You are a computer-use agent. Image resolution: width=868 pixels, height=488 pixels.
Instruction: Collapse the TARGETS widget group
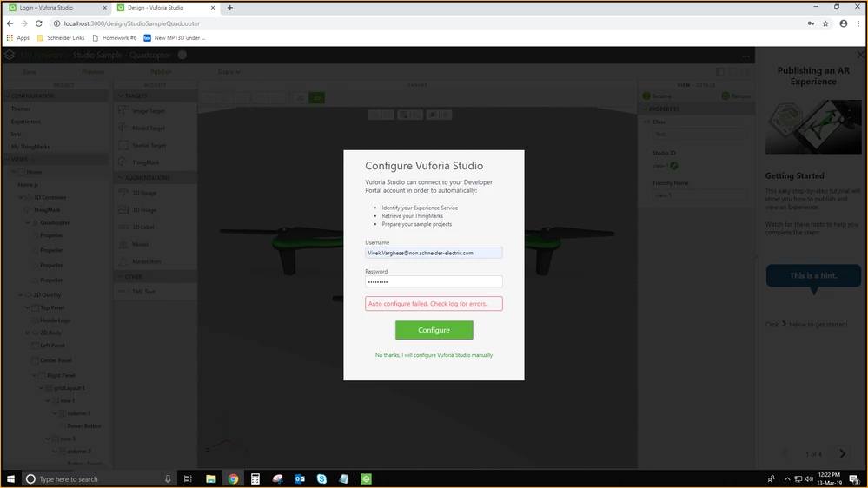[x=121, y=96]
